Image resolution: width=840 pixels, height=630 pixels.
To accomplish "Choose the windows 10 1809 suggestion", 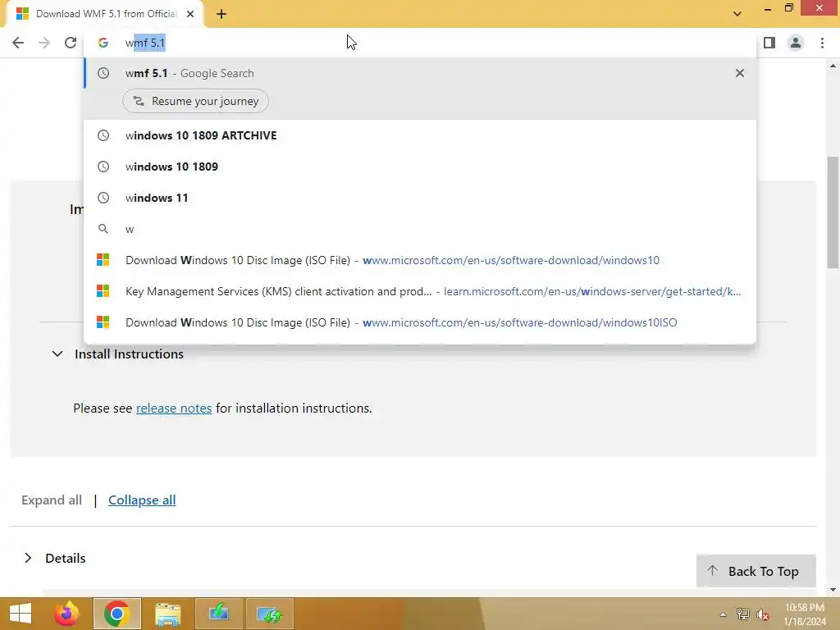I will point(420,167).
